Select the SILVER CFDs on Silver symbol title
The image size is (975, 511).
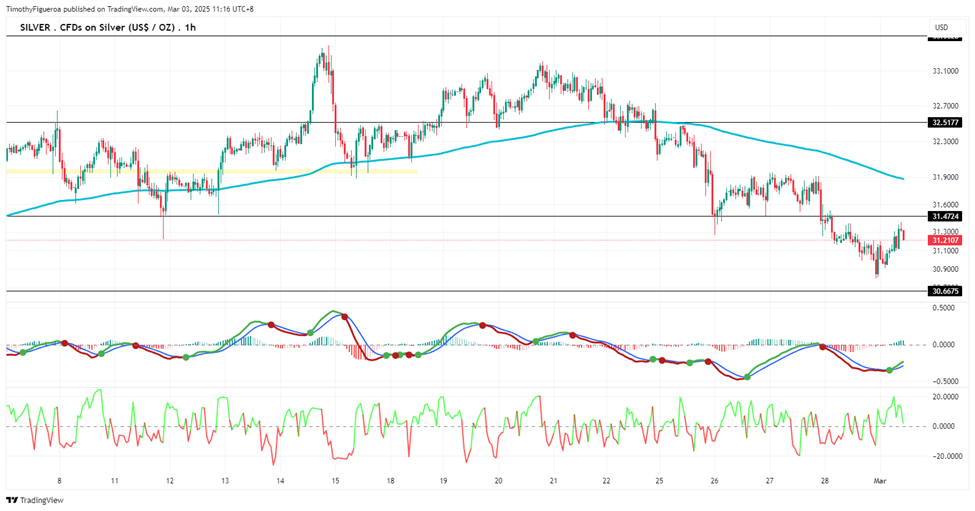coord(108,27)
